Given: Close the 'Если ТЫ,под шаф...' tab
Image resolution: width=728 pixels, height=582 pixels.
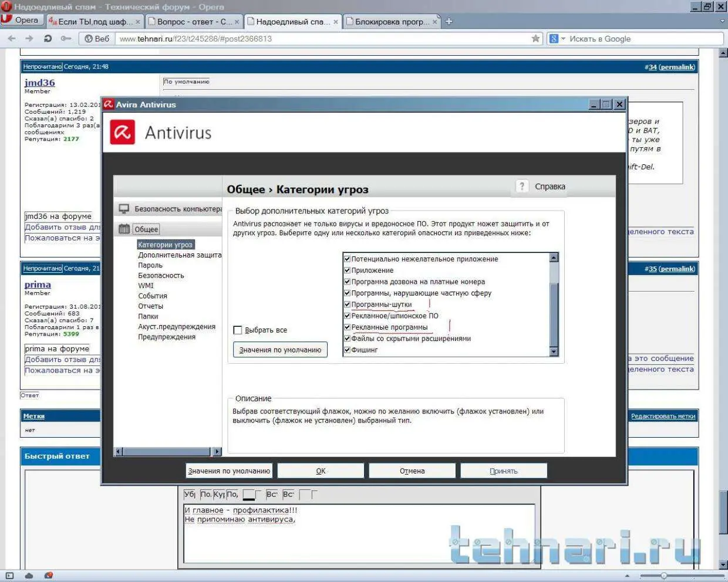Looking at the screenshot, I should pos(138,22).
